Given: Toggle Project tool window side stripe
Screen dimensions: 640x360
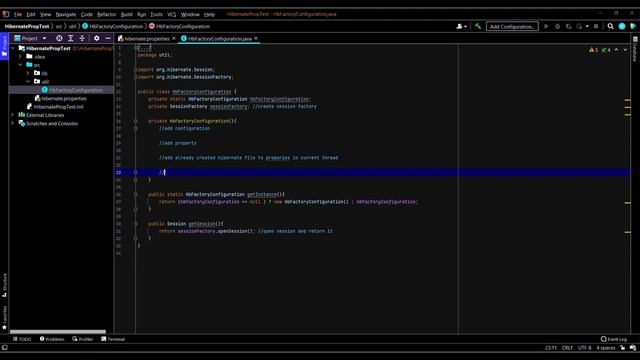Looking at the screenshot, I should [4, 46].
